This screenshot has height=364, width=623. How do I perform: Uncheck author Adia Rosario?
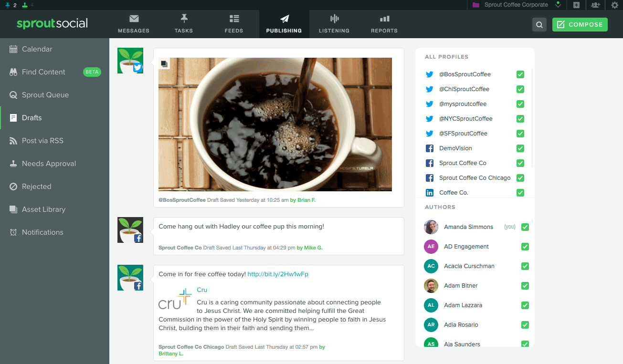525,325
